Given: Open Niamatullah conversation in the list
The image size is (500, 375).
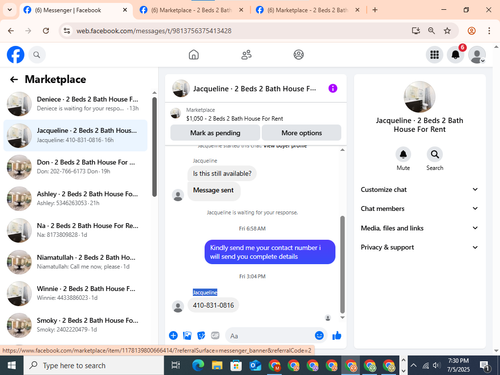Looking at the screenshot, I should [x=75, y=262].
